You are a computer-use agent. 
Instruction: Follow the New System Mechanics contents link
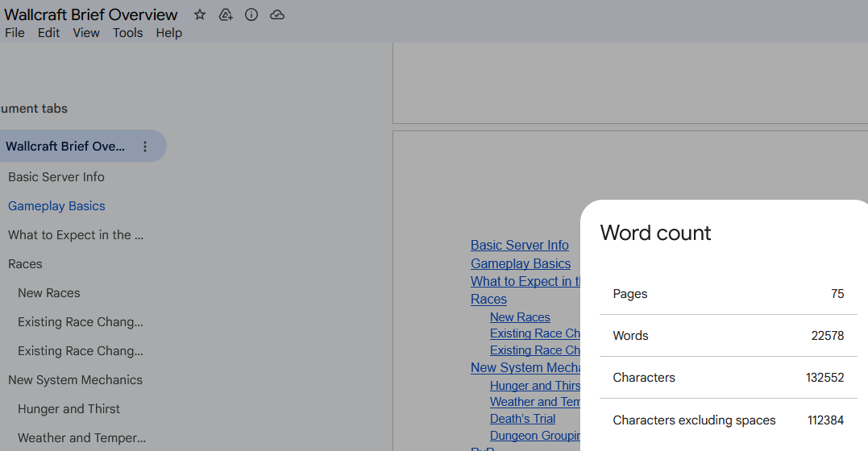[525, 368]
